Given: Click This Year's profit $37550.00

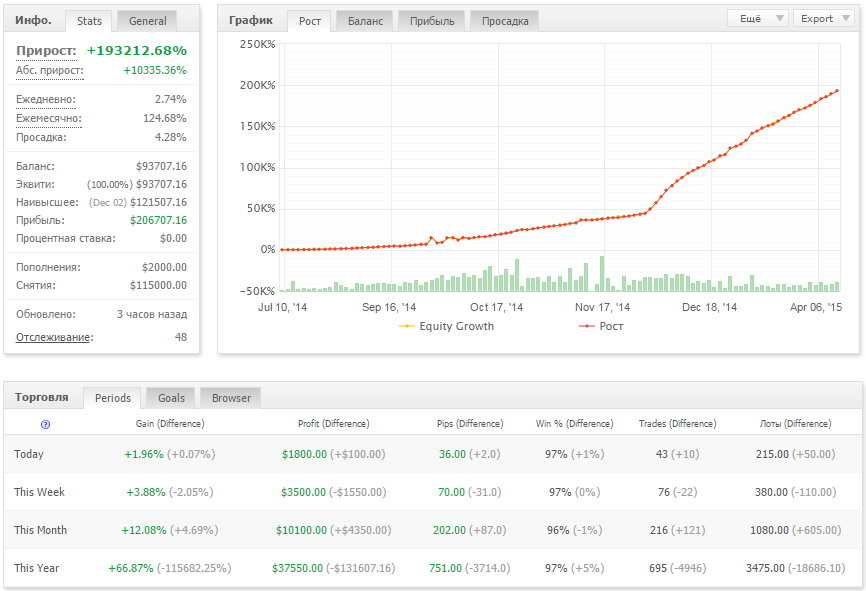Looking at the screenshot, I should pos(297,569).
